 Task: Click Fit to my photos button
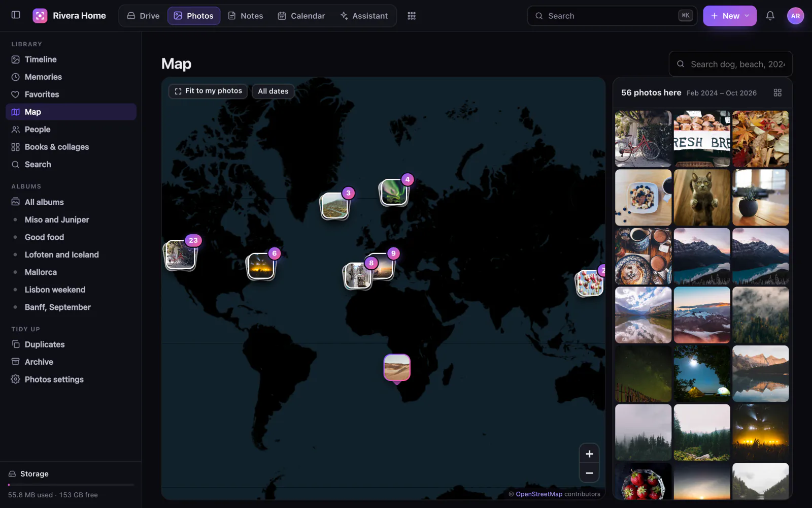click(x=208, y=91)
